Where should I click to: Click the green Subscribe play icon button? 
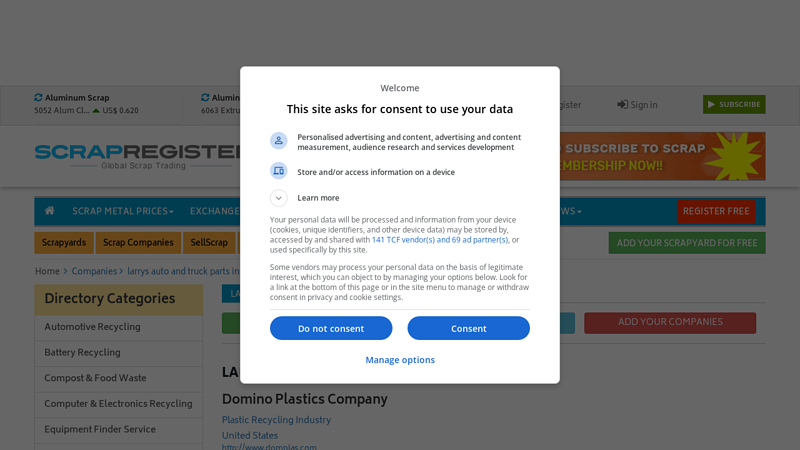point(734,104)
